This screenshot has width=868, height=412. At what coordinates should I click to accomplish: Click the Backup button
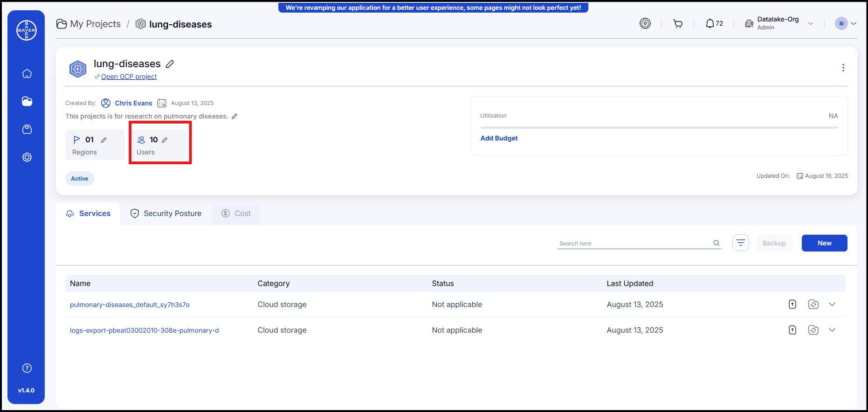(774, 243)
